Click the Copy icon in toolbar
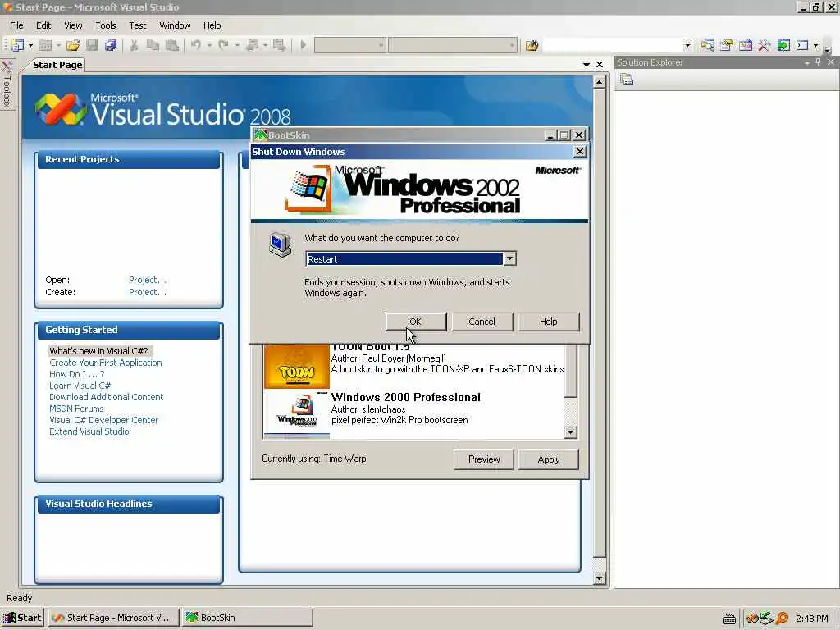 [153, 46]
